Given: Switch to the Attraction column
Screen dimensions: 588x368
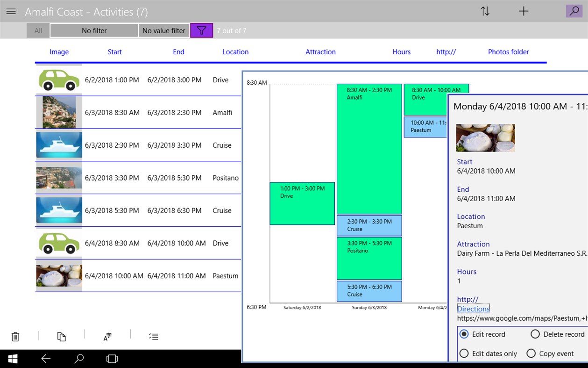Looking at the screenshot, I should 320,52.
